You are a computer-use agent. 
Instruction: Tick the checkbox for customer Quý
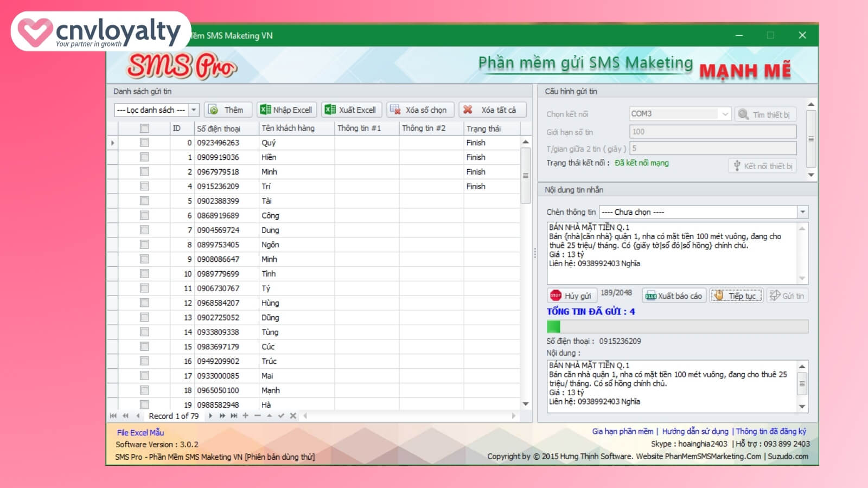coord(144,143)
